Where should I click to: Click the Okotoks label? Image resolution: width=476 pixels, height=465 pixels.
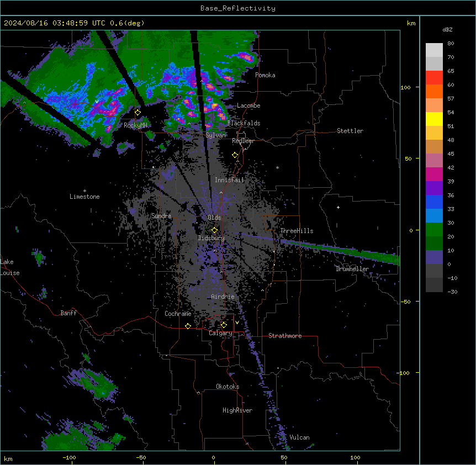coord(228,387)
